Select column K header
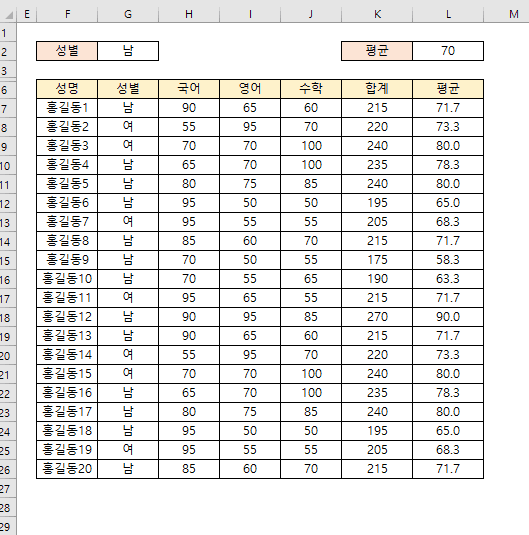Viewport: 529px width, 535px height. pyautogui.click(x=377, y=14)
